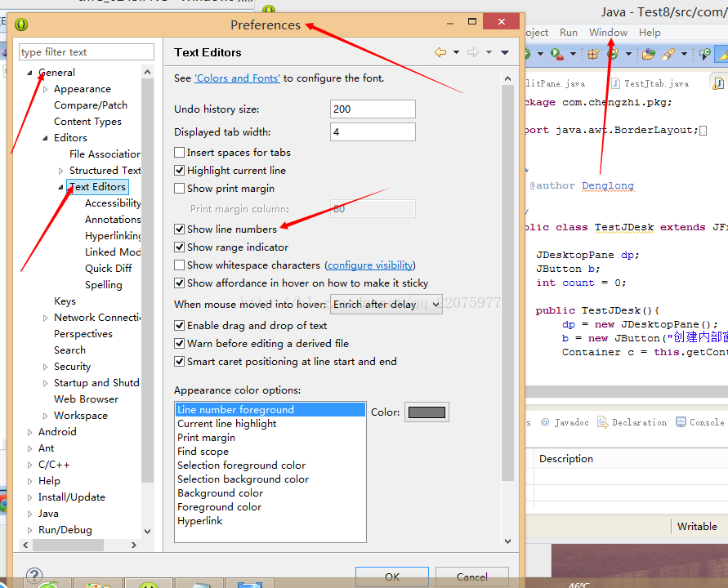Click the notepad icon in the taskbar
This screenshot has height=588, width=728.
(x=199, y=583)
